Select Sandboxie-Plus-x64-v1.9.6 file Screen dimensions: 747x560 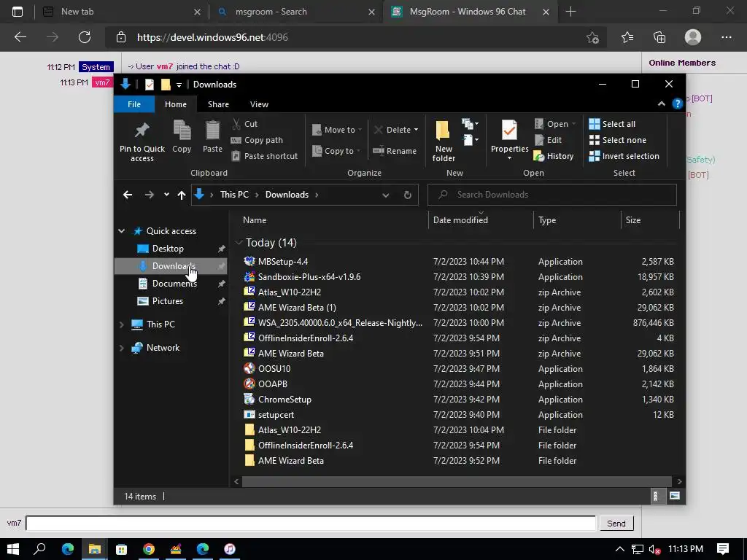click(x=309, y=276)
